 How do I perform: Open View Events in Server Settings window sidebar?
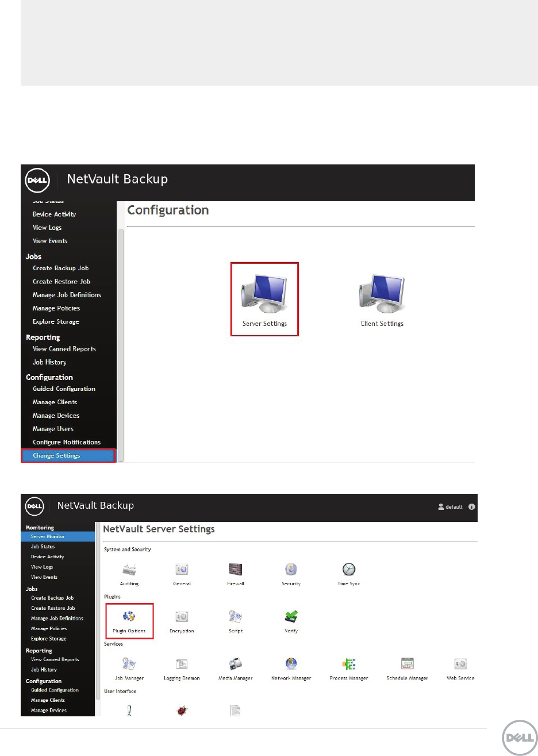click(x=44, y=577)
